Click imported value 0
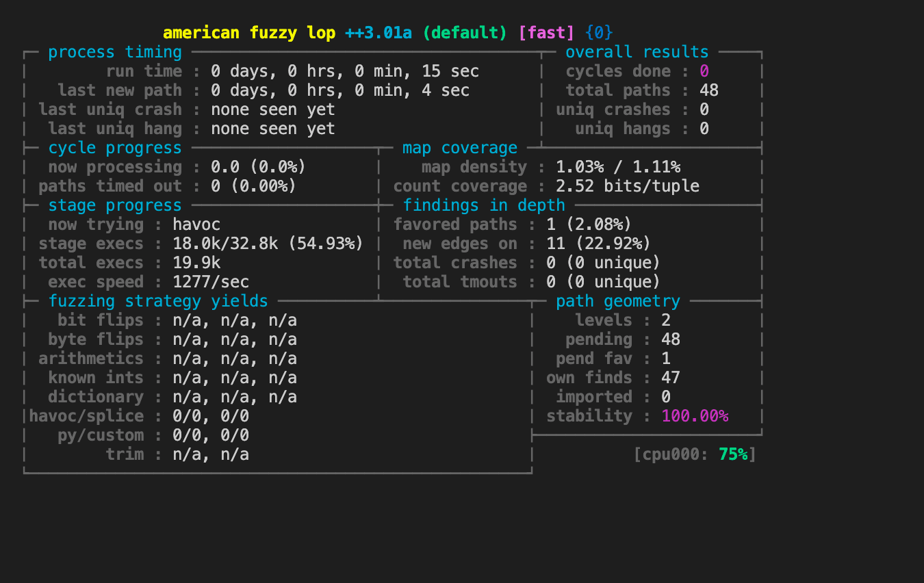This screenshot has width=924, height=583. pyautogui.click(x=666, y=397)
